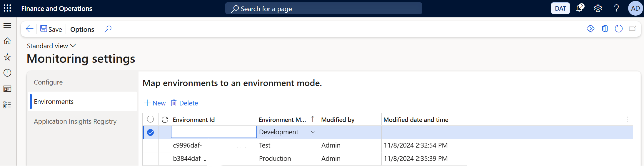Open the Workspaces icon in sidebar
Viewport: 644px width, 167px height.
pyautogui.click(x=7, y=89)
